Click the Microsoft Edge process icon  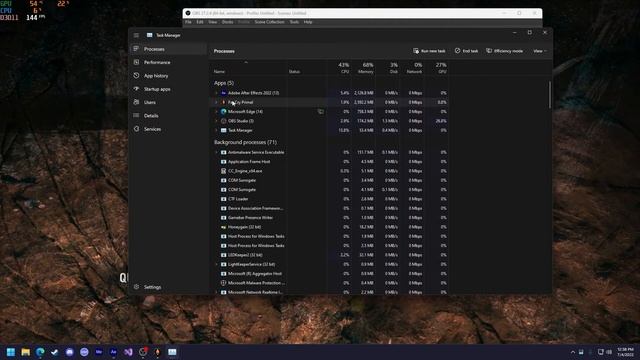click(224, 112)
